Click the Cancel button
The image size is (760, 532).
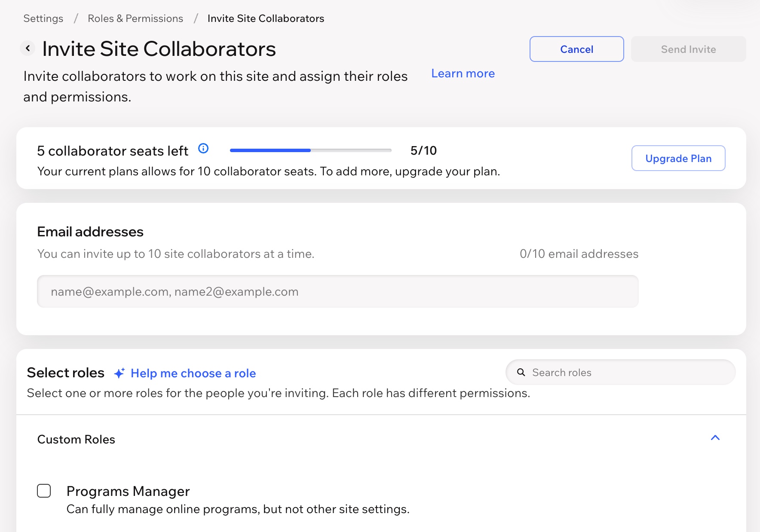click(576, 49)
